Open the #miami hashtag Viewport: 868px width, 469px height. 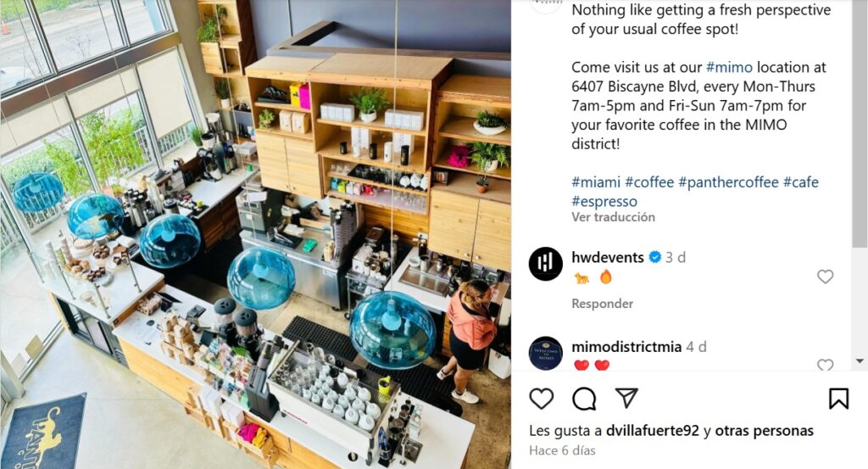(x=596, y=182)
